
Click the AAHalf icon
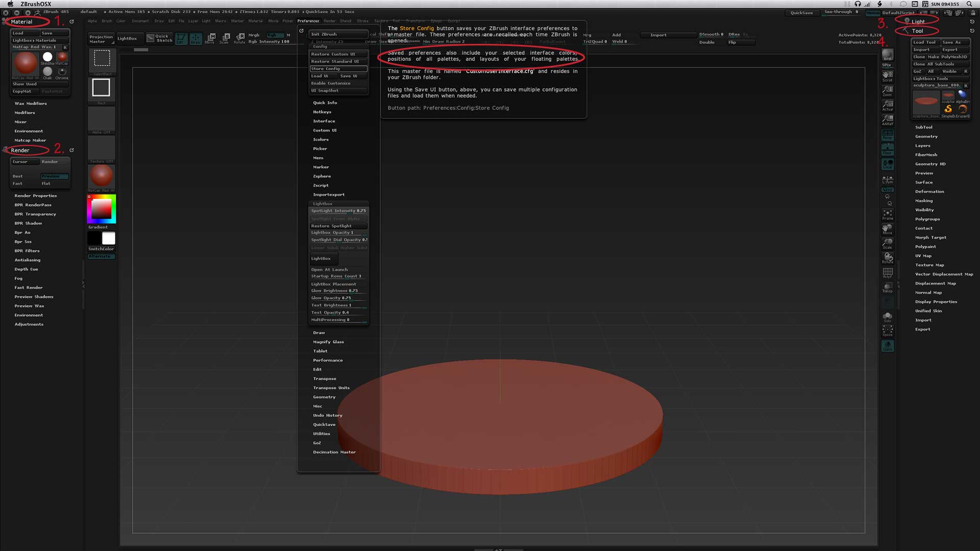coord(888,120)
